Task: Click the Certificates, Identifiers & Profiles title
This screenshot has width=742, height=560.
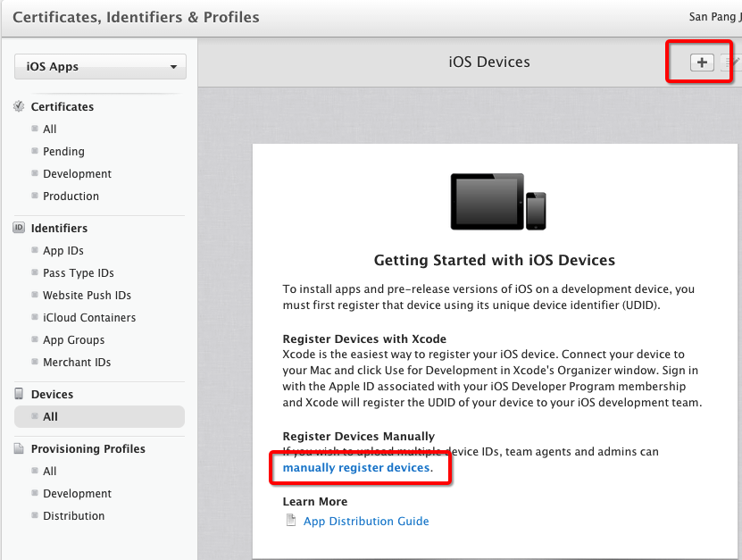Action: 136,17
